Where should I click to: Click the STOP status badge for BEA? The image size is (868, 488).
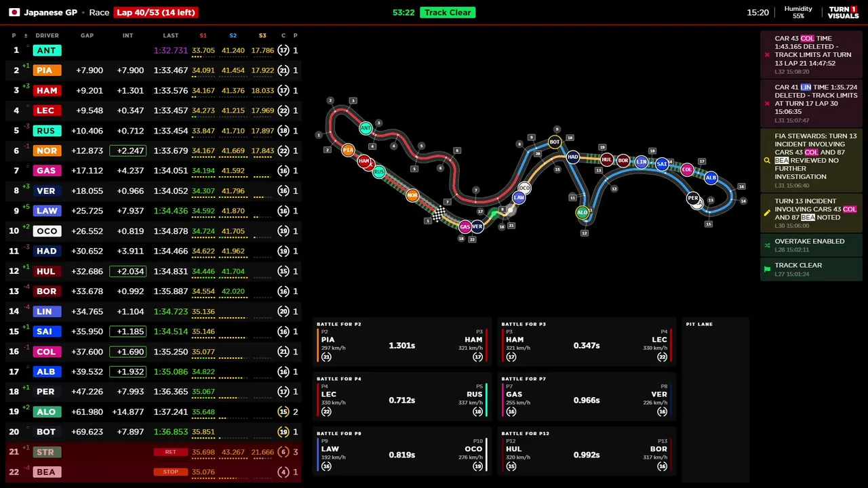[170, 472]
